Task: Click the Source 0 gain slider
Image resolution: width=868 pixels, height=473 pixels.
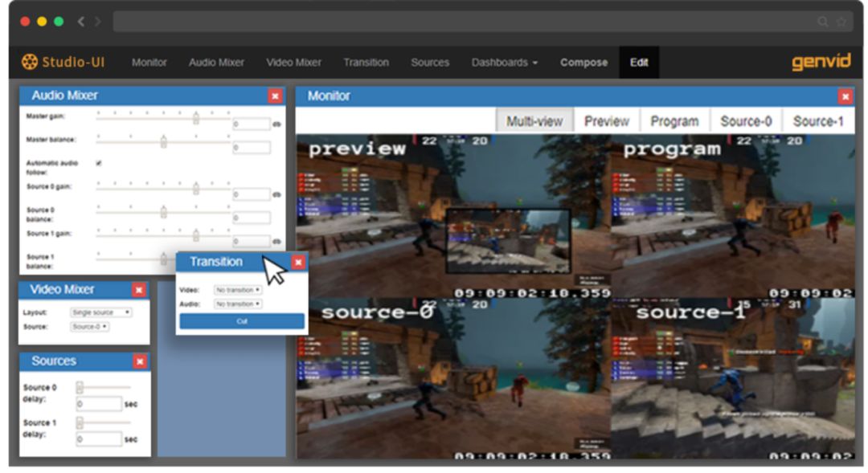Action: 163,188
